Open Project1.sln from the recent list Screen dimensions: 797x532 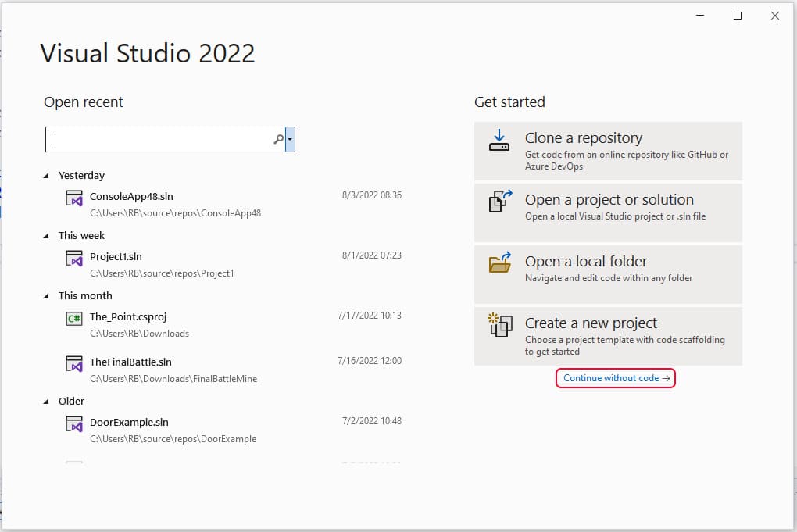pyautogui.click(x=116, y=257)
